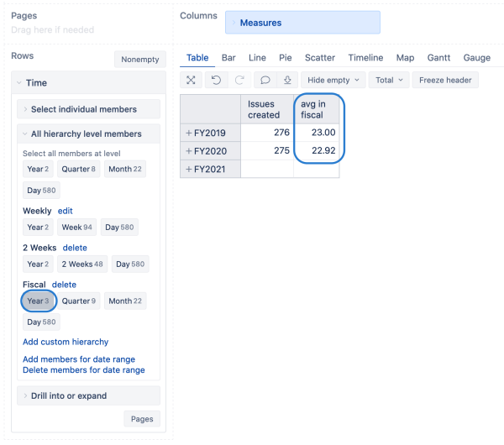Click the redo arrow icon
Screen dimensions: 504x445
239,80
